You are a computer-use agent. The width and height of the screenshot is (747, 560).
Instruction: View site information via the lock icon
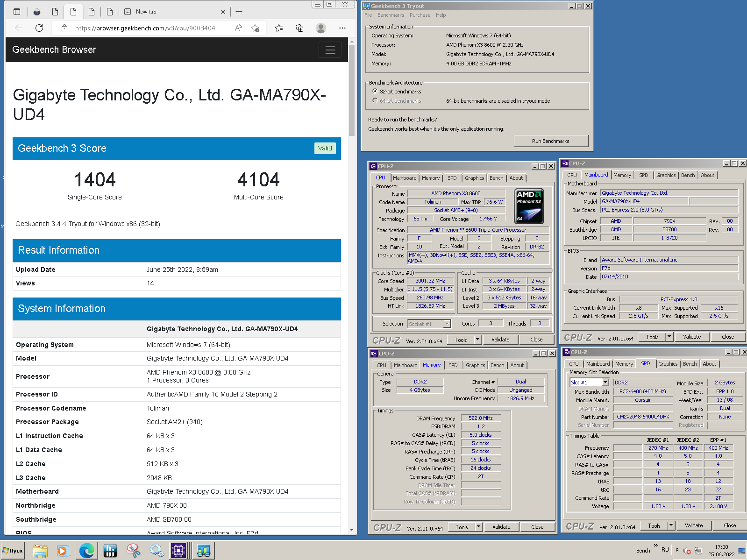(x=64, y=28)
